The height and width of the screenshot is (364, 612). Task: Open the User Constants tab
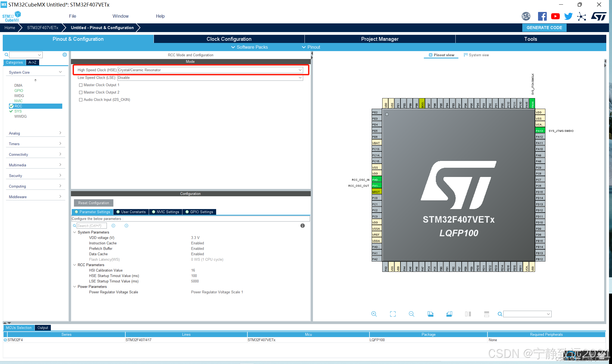(x=131, y=212)
